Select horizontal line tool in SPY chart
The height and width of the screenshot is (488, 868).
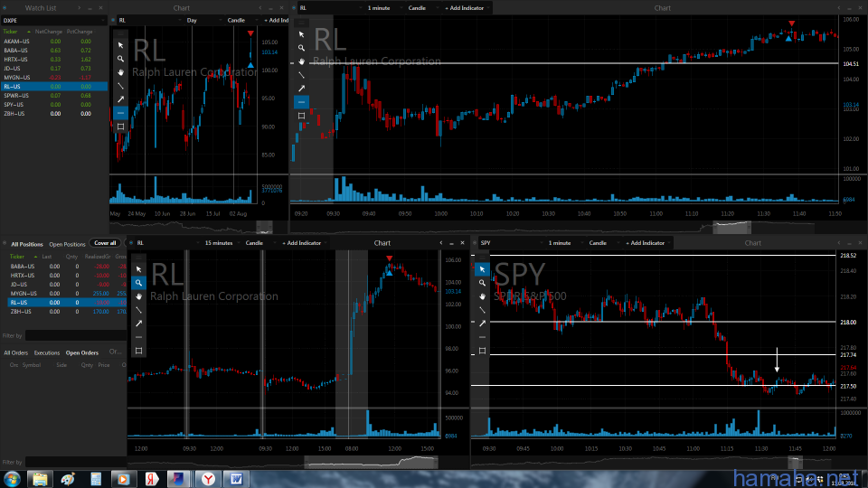482,337
